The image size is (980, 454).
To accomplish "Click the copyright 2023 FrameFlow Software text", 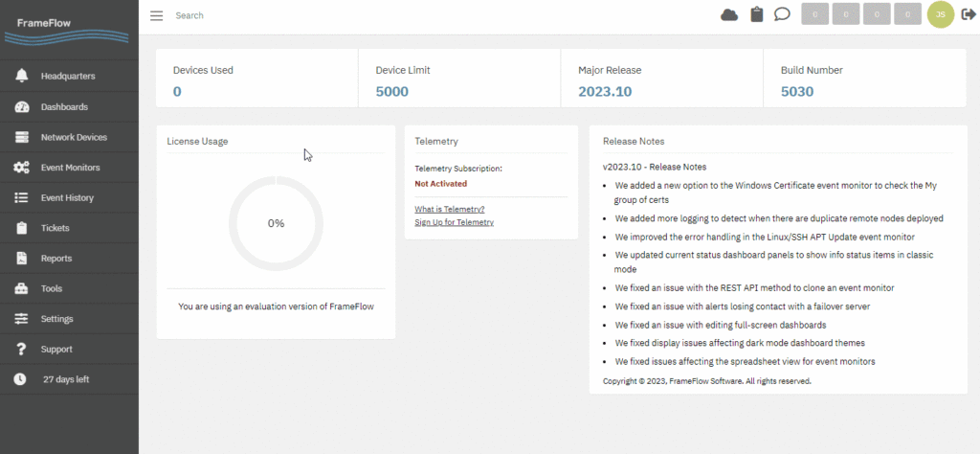I will click(x=707, y=380).
